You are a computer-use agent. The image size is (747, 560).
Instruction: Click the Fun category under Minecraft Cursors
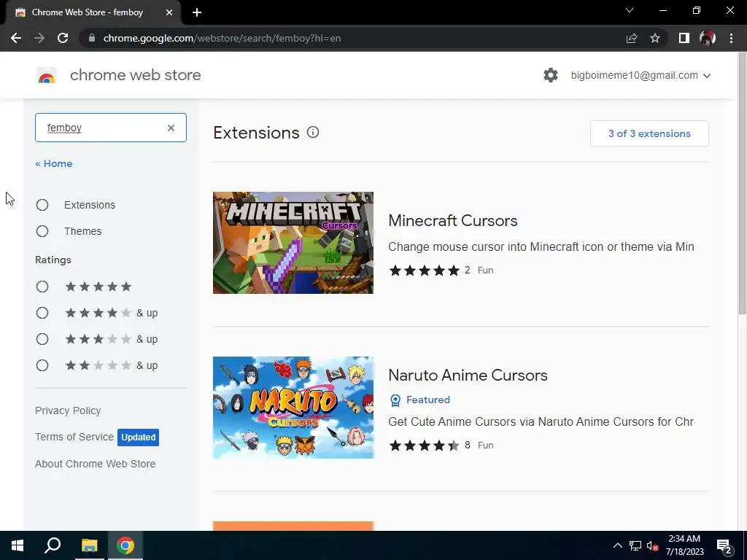[485, 271]
